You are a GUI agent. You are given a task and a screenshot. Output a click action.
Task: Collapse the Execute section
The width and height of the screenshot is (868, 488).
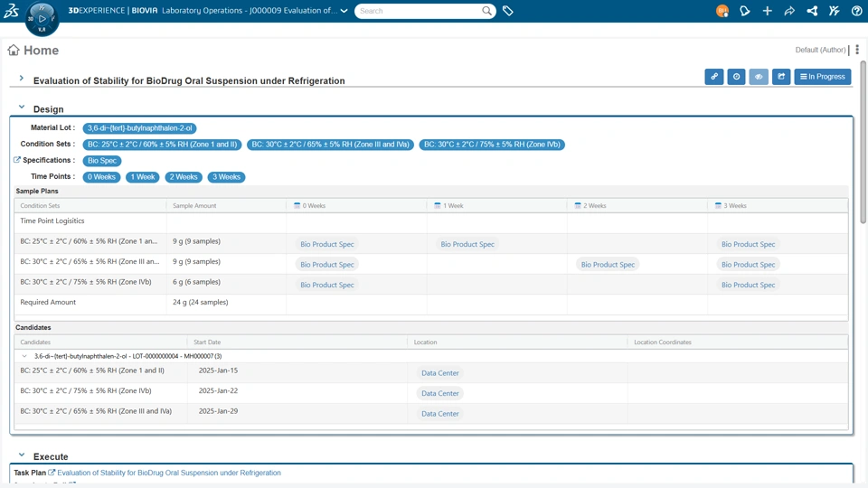click(x=22, y=455)
